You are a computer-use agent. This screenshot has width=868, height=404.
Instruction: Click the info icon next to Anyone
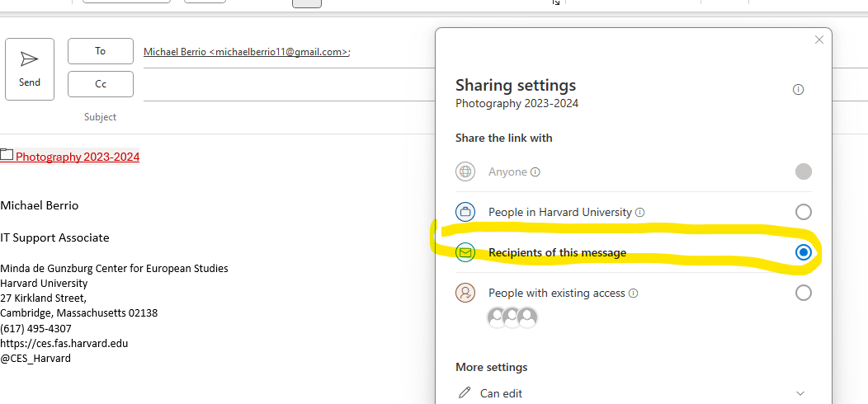point(535,172)
